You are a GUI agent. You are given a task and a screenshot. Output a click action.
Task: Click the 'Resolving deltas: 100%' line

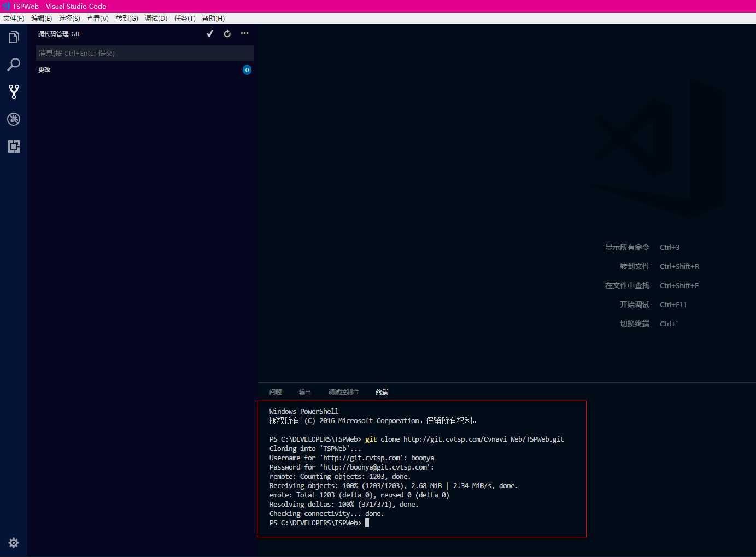344,505
